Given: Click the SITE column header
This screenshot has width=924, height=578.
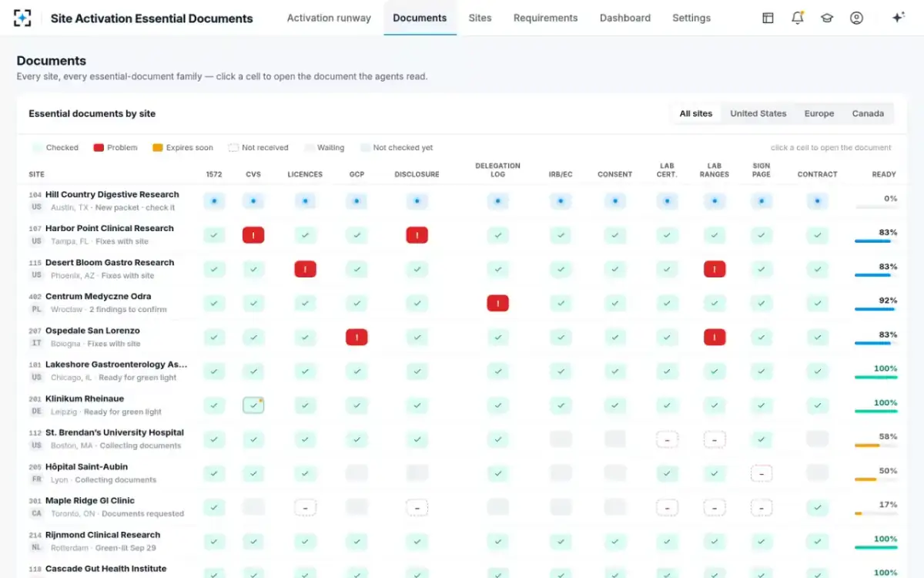Looking at the screenshot, I should [x=36, y=174].
